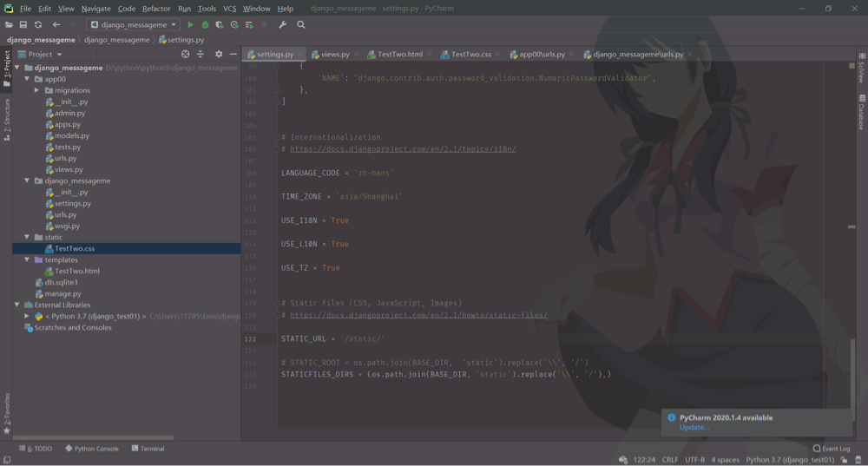Close the views.py editor tab
868x466 pixels.
(356, 55)
